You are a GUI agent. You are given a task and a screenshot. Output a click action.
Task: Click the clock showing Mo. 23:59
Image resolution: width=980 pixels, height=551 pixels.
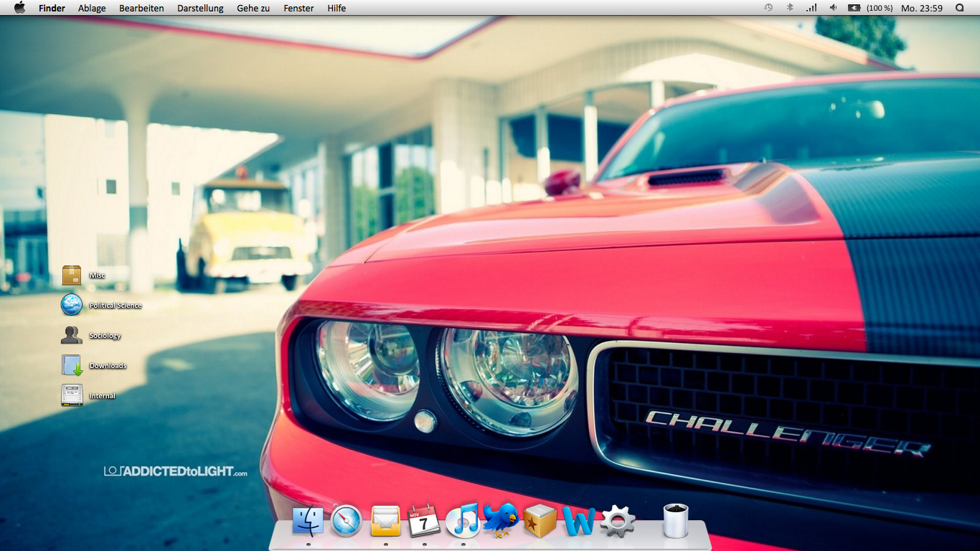(x=920, y=8)
